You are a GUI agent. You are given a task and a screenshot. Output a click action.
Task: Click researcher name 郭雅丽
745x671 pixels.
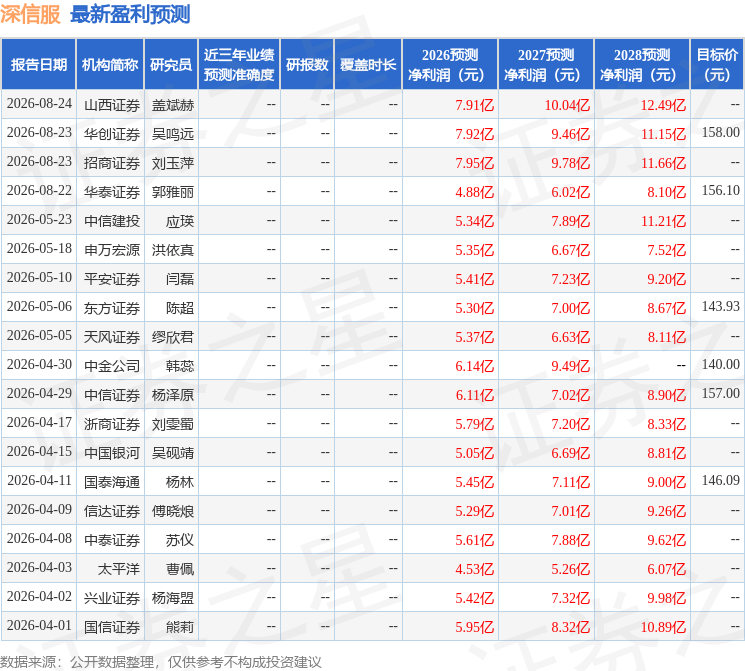[x=172, y=192]
